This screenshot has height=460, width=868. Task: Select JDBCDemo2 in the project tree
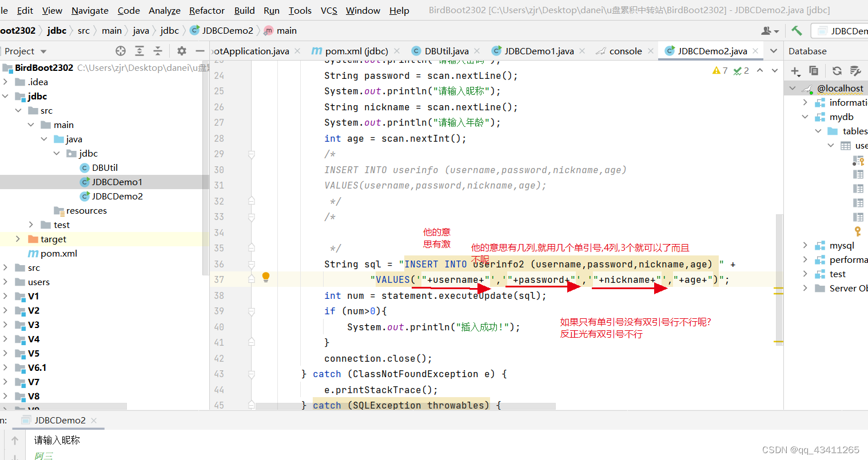pos(117,196)
